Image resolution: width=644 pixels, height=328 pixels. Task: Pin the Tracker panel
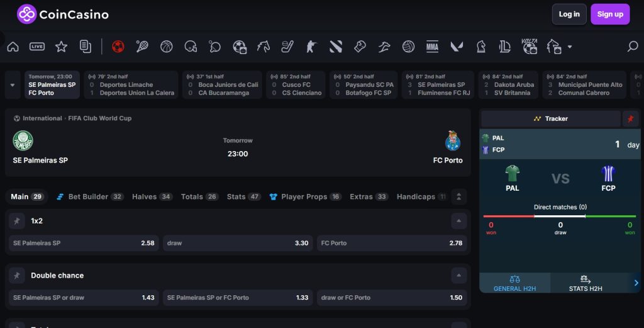[x=630, y=119]
